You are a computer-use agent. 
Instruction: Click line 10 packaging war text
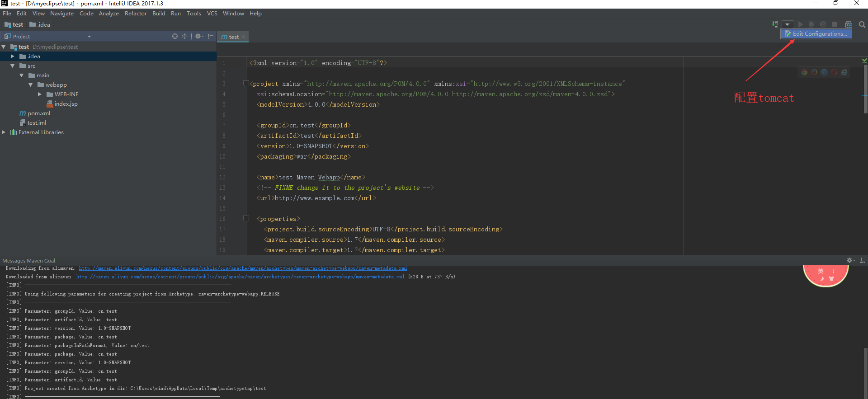[304, 157]
